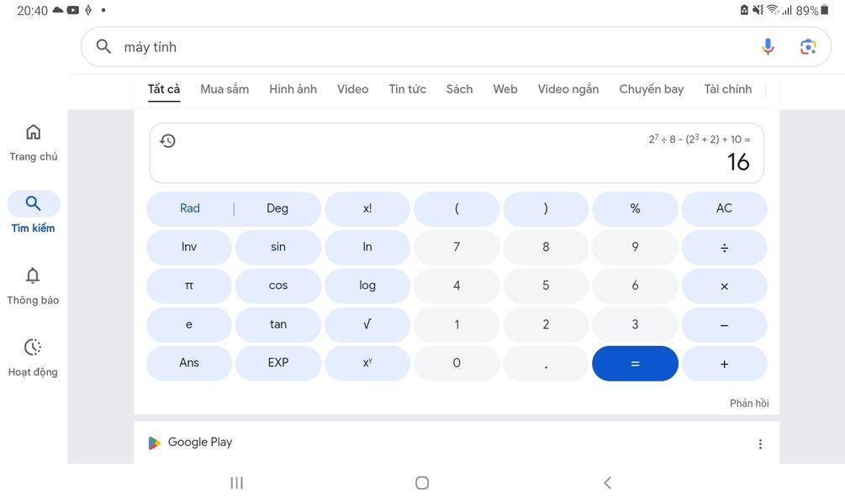
Task: Click the Phản hồi feedback link
Action: [749, 403]
